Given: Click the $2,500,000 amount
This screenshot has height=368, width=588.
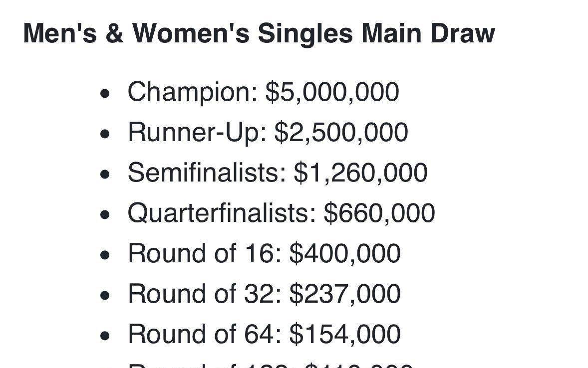Looking at the screenshot, I should point(341,132).
